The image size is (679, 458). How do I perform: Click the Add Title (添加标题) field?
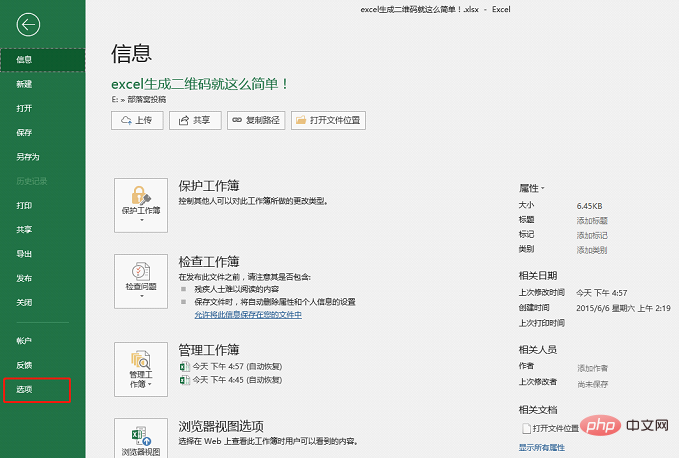click(592, 219)
